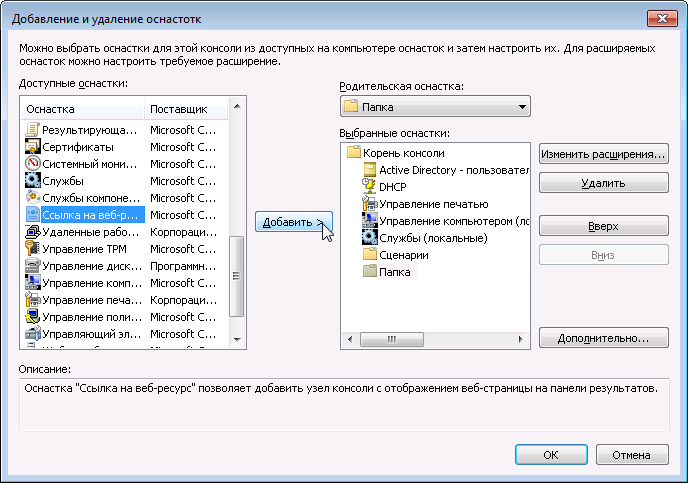The height and width of the screenshot is (483, 688).
Task: Select Папка text in selected snap-ins tree
Action: [395, 272]
